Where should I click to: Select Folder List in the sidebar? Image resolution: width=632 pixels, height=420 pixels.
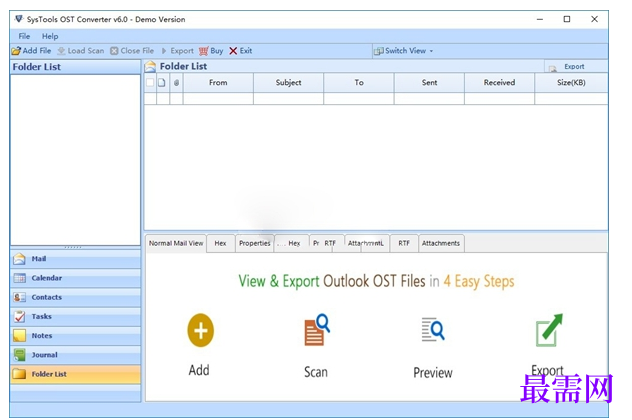tap(75, 374)
